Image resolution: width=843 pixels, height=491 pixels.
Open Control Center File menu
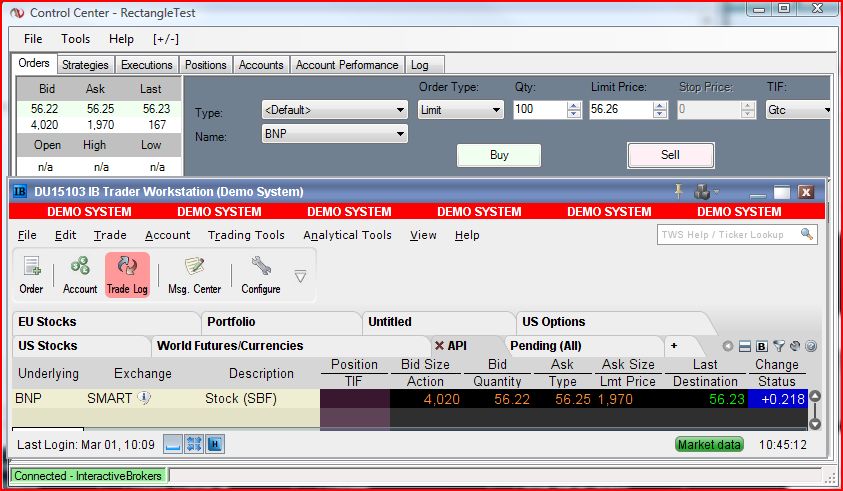point(33,39)
